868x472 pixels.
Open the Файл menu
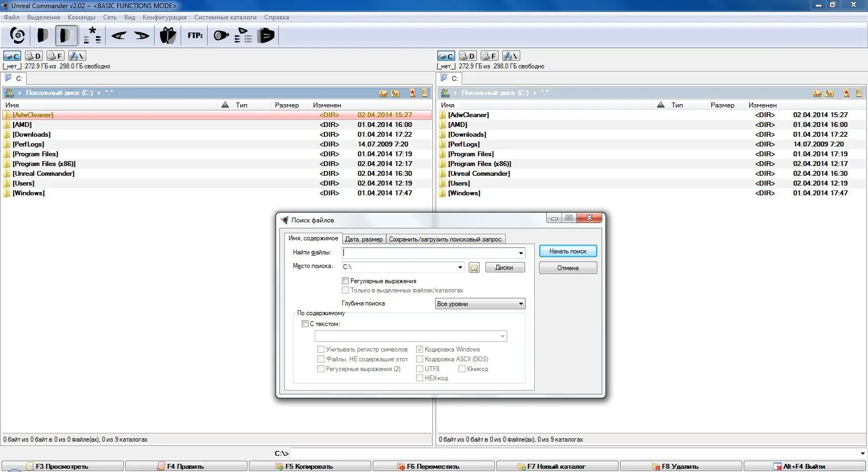(x=11, y=17)
